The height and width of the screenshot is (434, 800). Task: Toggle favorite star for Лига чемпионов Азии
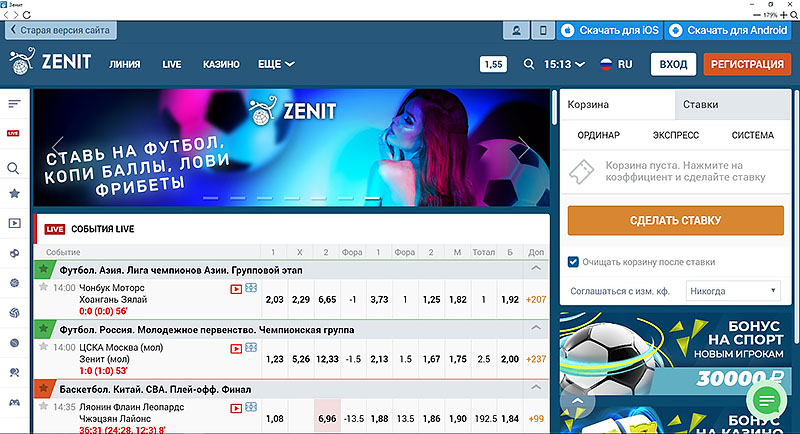[x=44, y=269]
